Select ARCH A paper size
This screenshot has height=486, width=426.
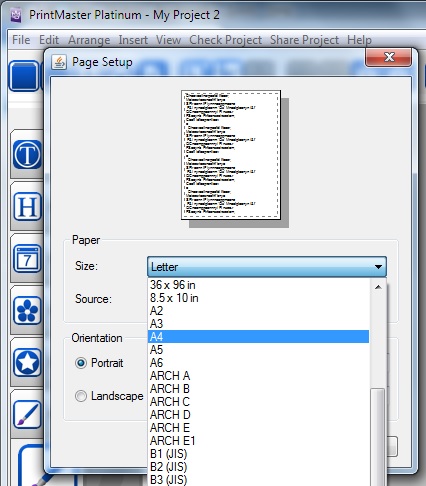[258, 376]
